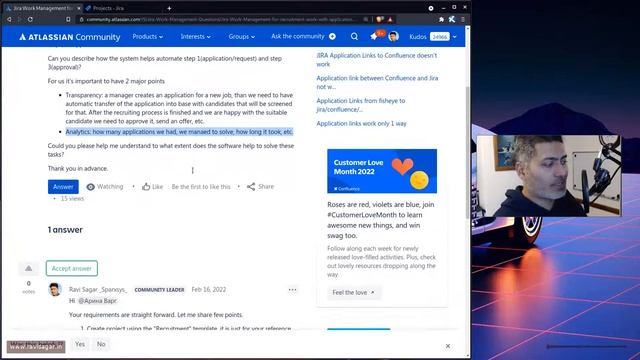640x360 pixels.
Task: Click the browser address bar URL
Action: click(x=220, y=19)
